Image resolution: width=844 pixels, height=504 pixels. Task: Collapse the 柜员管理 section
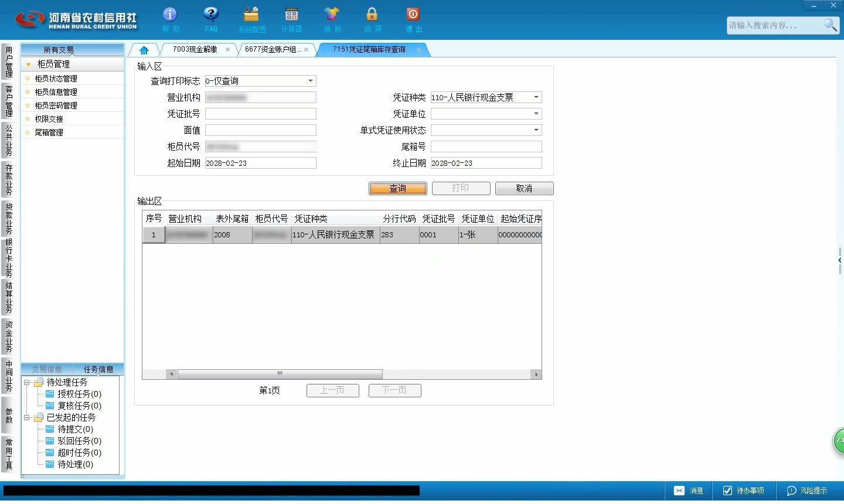coord(28,64)
